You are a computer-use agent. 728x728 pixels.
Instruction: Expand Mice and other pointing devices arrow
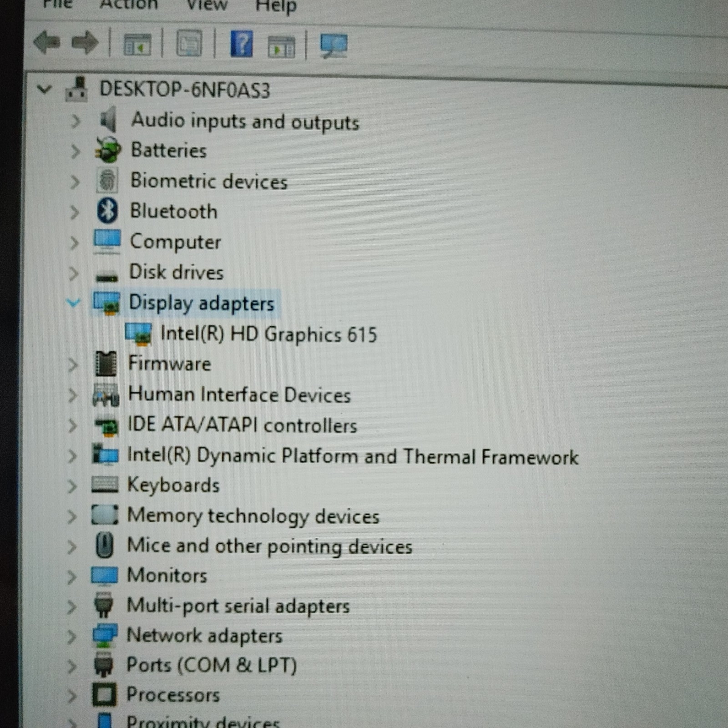71,547
